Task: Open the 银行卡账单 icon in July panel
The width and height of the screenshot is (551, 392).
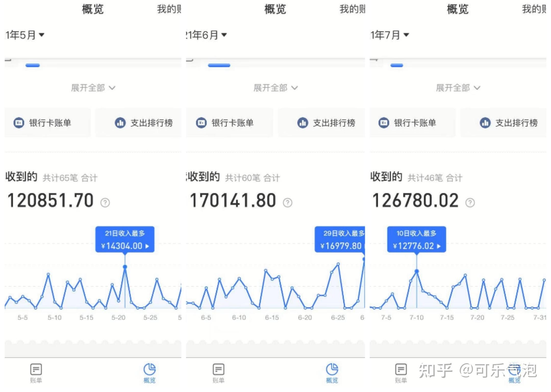Action: pyautogui.click(x=383, y=123)
